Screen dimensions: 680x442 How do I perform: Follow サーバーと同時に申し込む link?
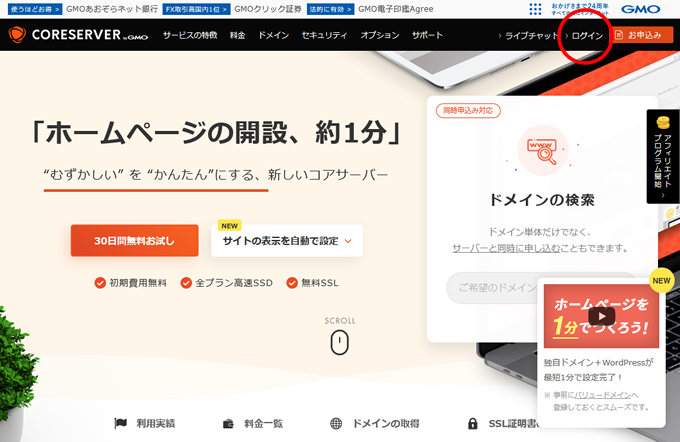506,248
